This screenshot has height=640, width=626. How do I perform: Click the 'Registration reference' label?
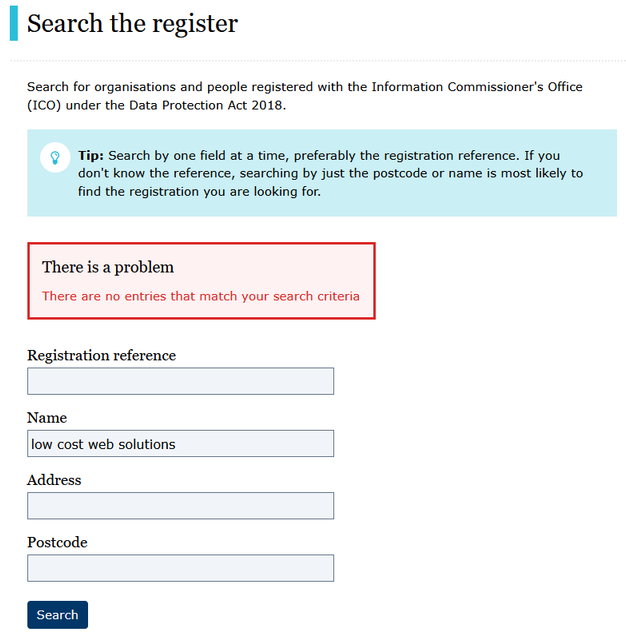point(102,356)
